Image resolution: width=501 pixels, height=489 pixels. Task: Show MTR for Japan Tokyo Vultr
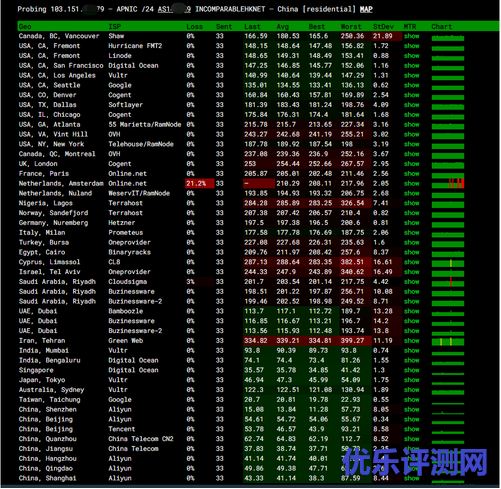pyautogui.click(x=411, y=380)
